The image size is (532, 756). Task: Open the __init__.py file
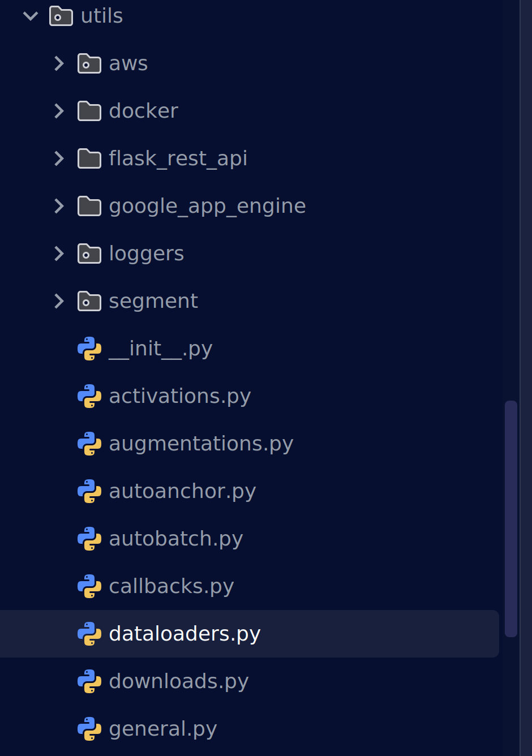[x=161, y=349]
